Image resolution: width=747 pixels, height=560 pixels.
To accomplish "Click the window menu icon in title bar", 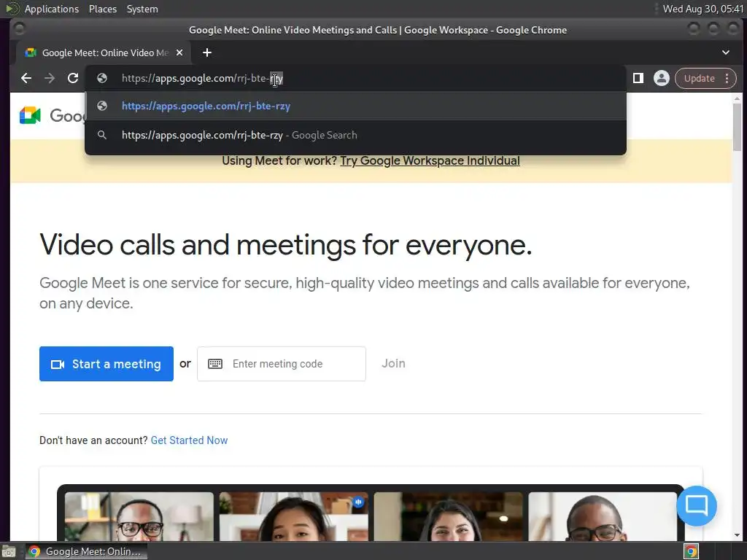I will pos(19,29).
